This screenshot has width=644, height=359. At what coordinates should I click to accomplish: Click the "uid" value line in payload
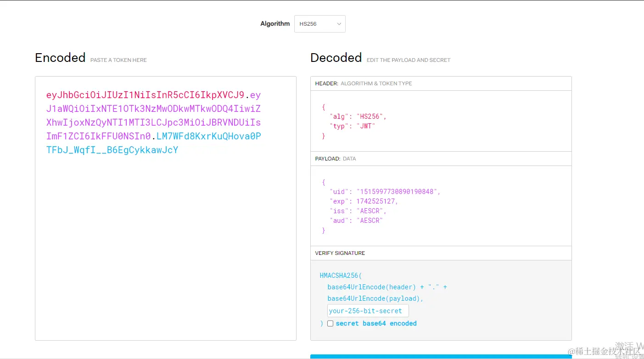[385, 192]
